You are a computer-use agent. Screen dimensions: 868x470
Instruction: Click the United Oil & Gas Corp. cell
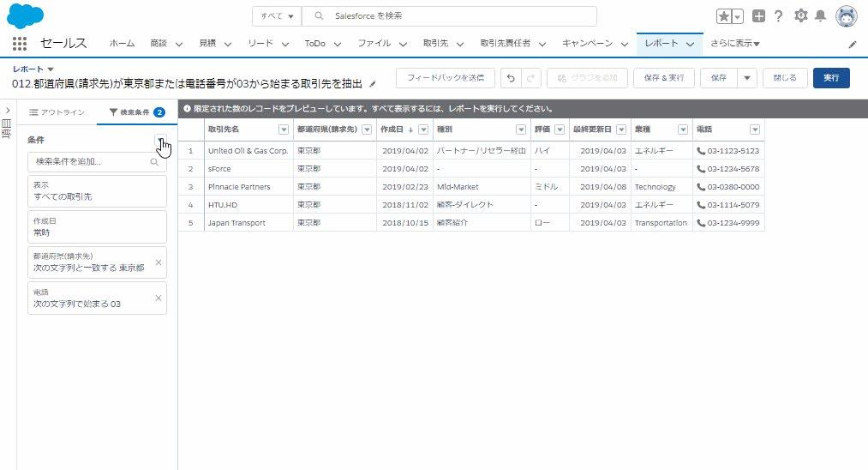[x=248, y=151]
